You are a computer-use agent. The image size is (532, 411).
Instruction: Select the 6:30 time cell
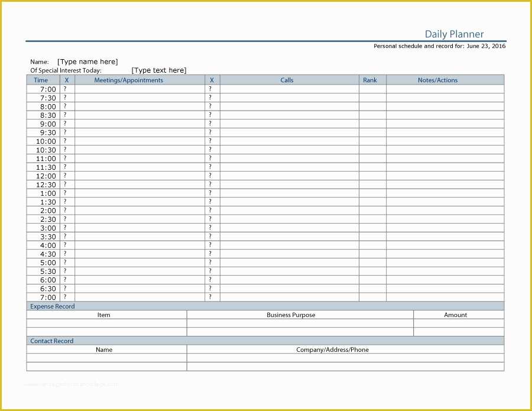(43, 289)
